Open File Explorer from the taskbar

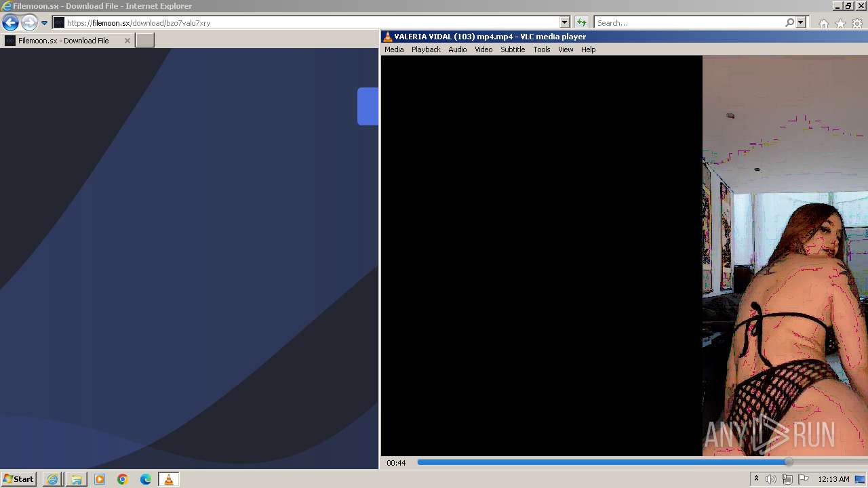[76, 479]
